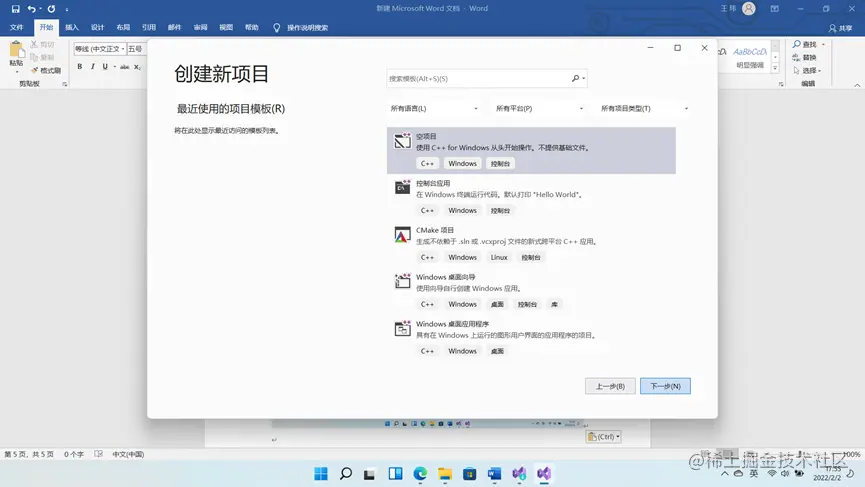Switch to Word via taskbar icon
This screenshot has width=865, height=487.
[494, 474]
